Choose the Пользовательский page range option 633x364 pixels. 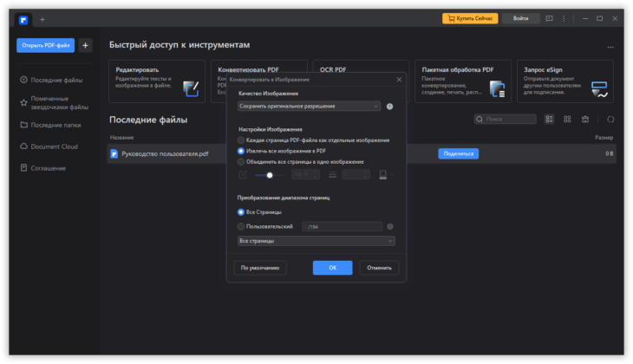pyautogui.click(x=241, y=226)
